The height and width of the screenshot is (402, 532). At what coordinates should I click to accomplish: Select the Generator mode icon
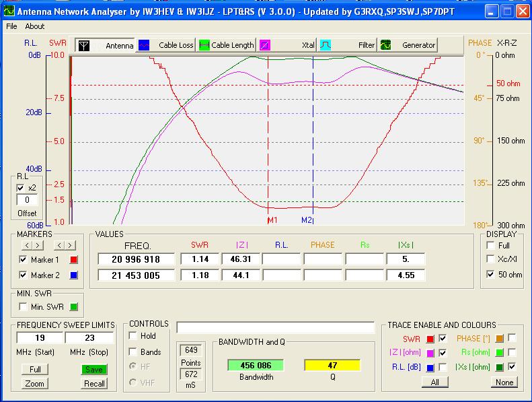tap(386, 45)
